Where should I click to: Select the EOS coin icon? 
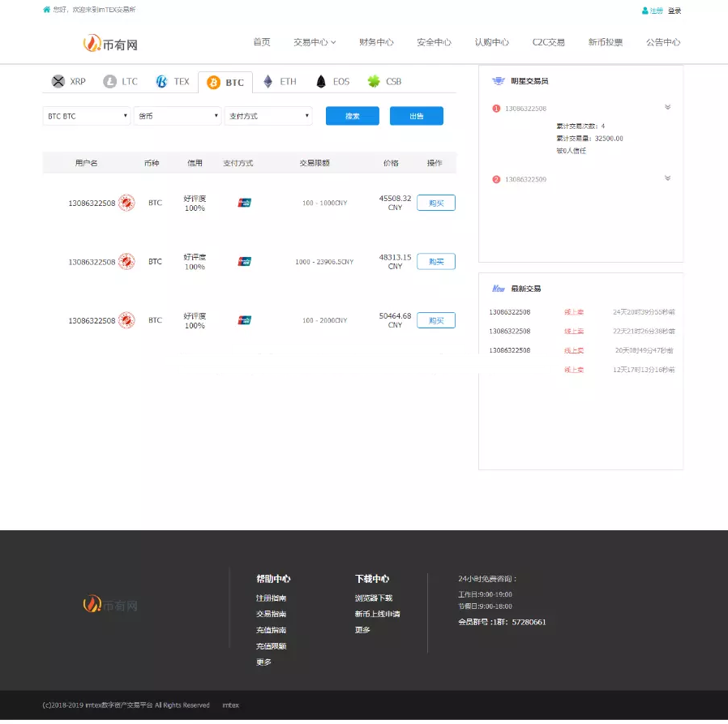(321, 81)
